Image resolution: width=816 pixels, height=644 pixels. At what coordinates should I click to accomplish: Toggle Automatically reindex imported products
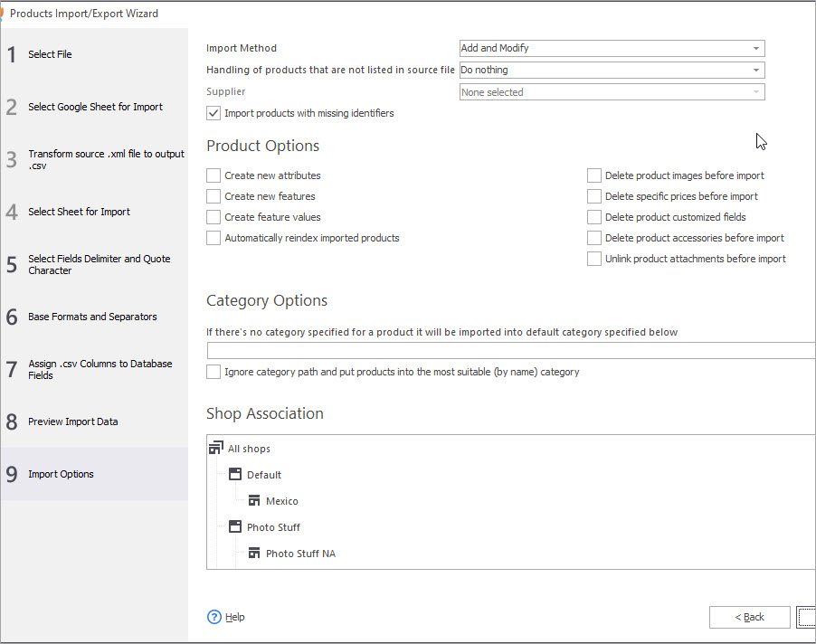tap(213, 238)
